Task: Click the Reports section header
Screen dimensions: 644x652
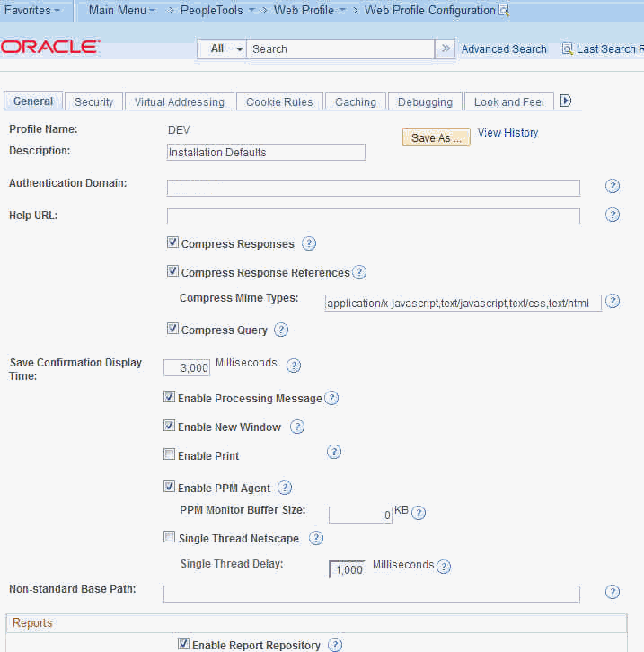Action: pos(32,623)
